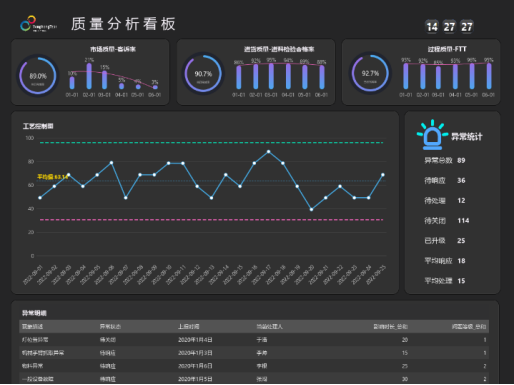Click the lowest data point near 40

tap(311, 209)
